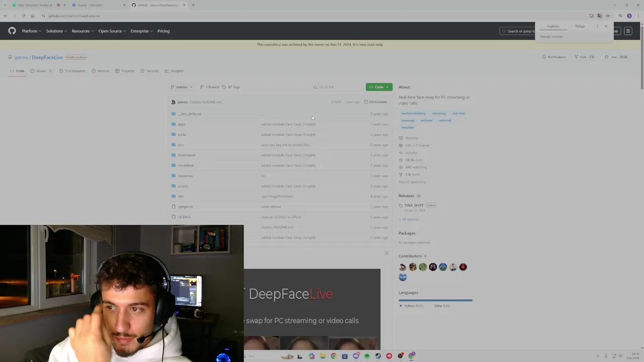Open File Explorer from the taskbar
This screenshot has width=644, height=362.
322,356
